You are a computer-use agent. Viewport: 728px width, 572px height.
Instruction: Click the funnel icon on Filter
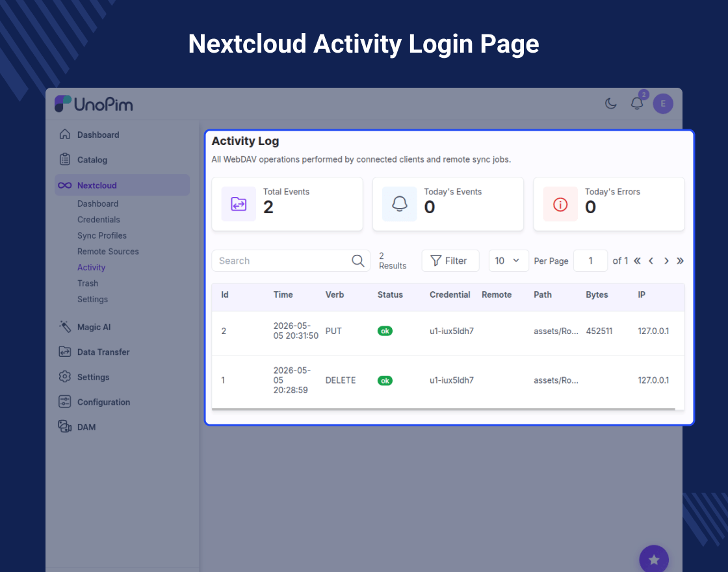click(435, 261)
